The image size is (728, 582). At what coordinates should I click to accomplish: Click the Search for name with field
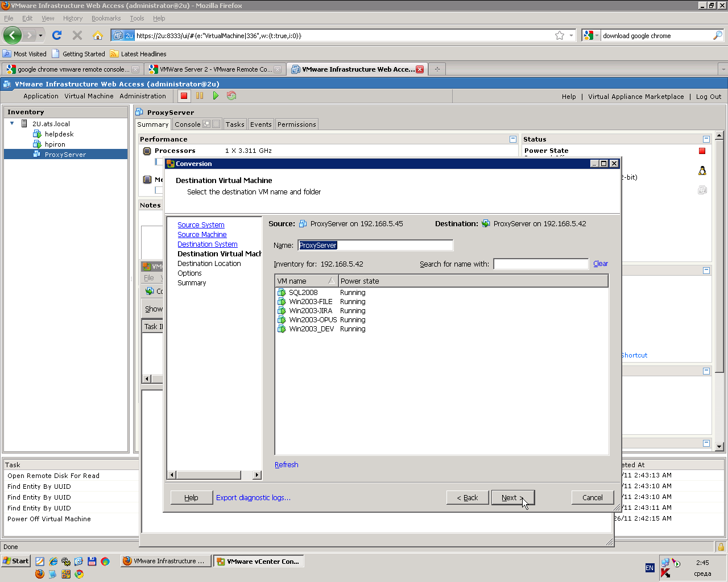(x=541, y=264)
